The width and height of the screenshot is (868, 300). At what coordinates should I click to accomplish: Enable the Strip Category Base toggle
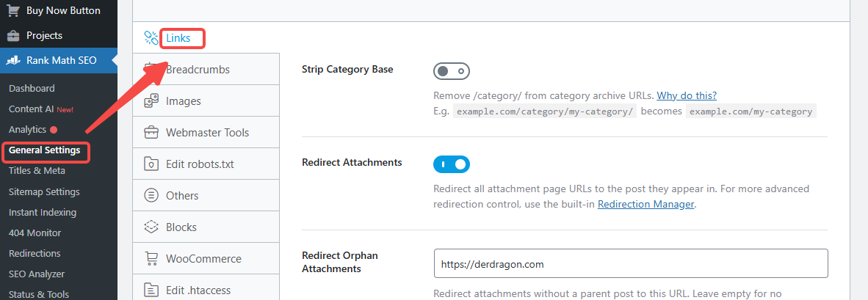451,71
